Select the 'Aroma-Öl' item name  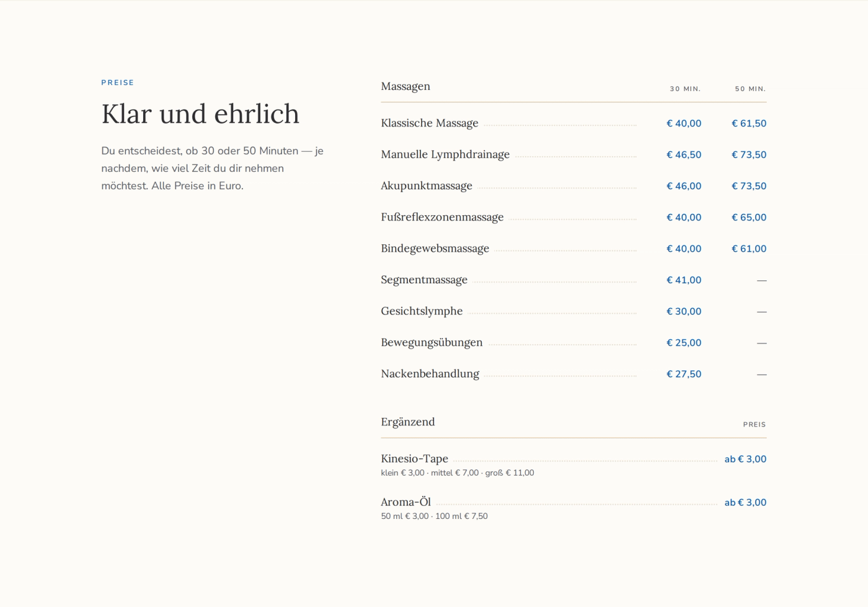coord(405,502)
